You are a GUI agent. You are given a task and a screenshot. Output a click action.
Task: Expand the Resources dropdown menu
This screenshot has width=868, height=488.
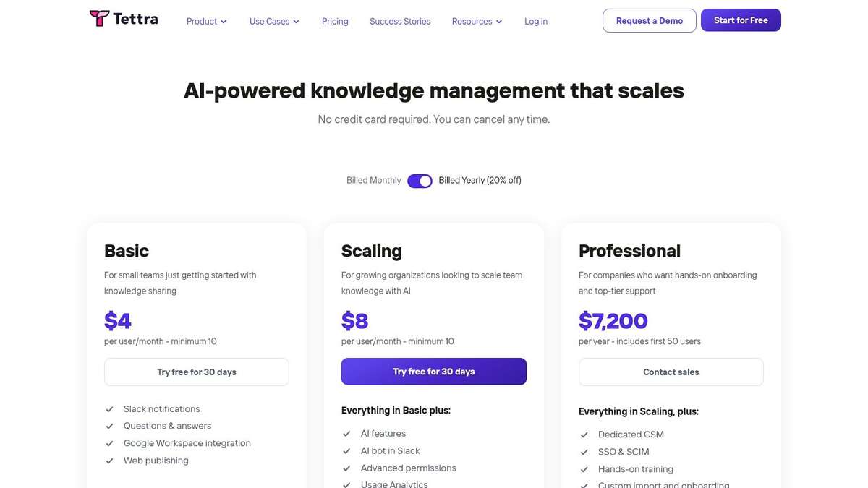click(x=477, y=22)
